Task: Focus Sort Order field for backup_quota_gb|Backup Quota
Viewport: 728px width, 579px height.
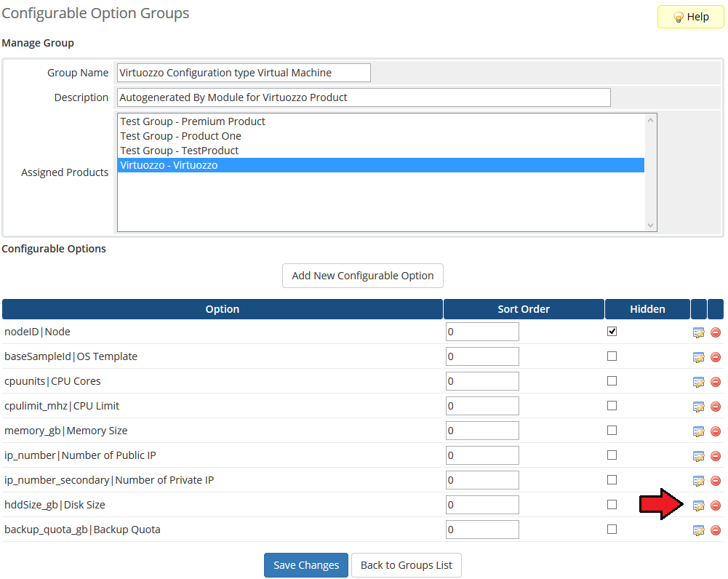Action: pos(482,530)
